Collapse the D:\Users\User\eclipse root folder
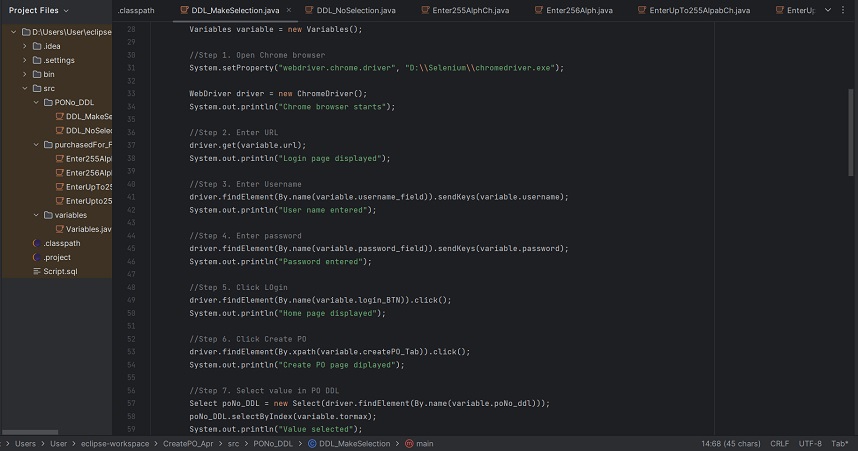Screen dimensions: 858x451 14,32
